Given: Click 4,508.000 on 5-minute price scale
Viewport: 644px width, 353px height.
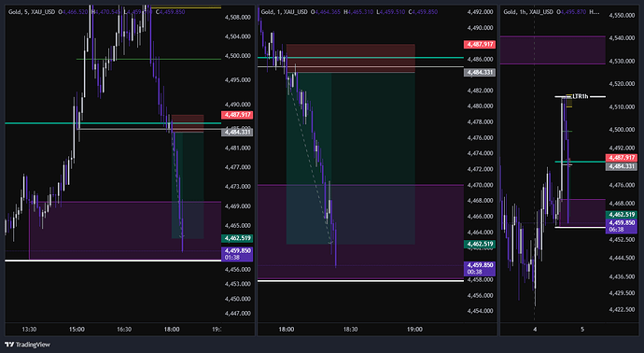Looking at the screenshot, I should pos(237,17).
